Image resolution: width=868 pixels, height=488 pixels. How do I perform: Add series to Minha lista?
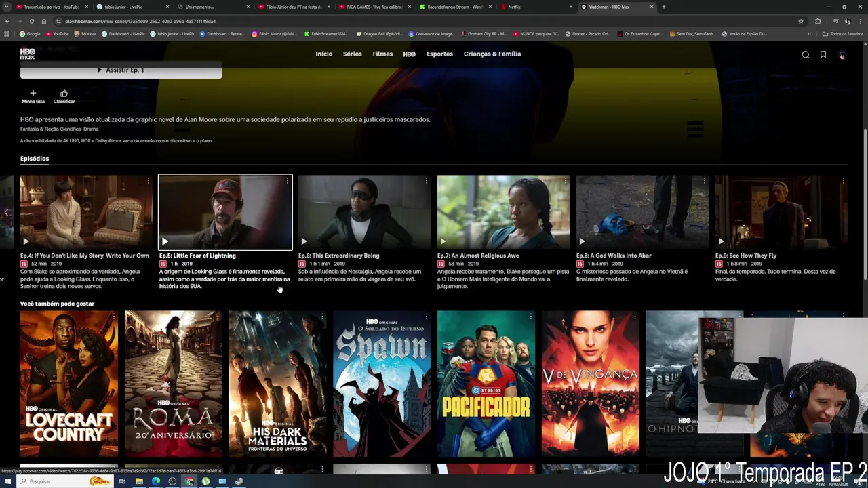tap(33, 96)
